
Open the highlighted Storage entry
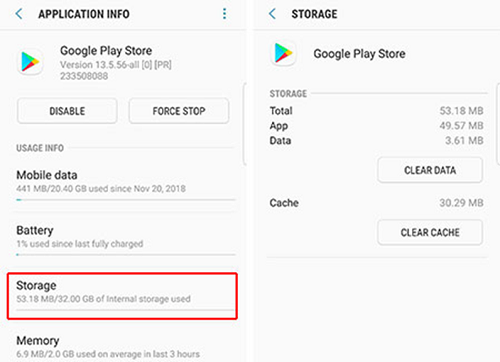coord(122,296)
